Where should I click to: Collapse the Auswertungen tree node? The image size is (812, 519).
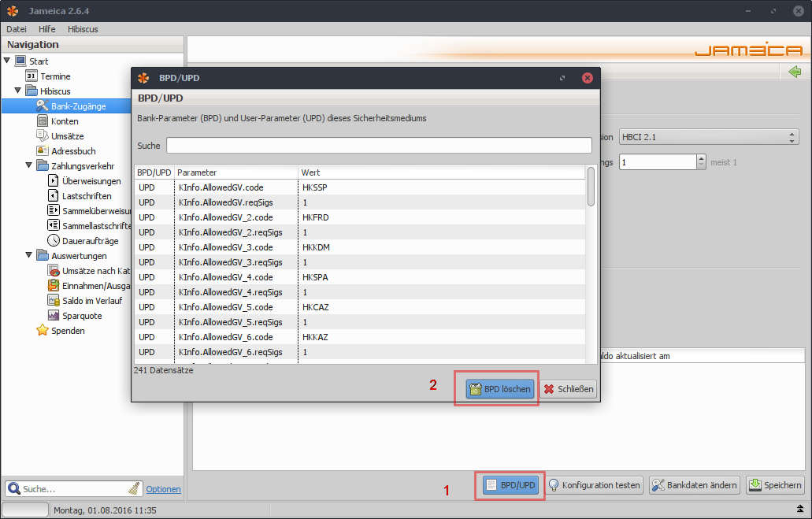(28, 255)
